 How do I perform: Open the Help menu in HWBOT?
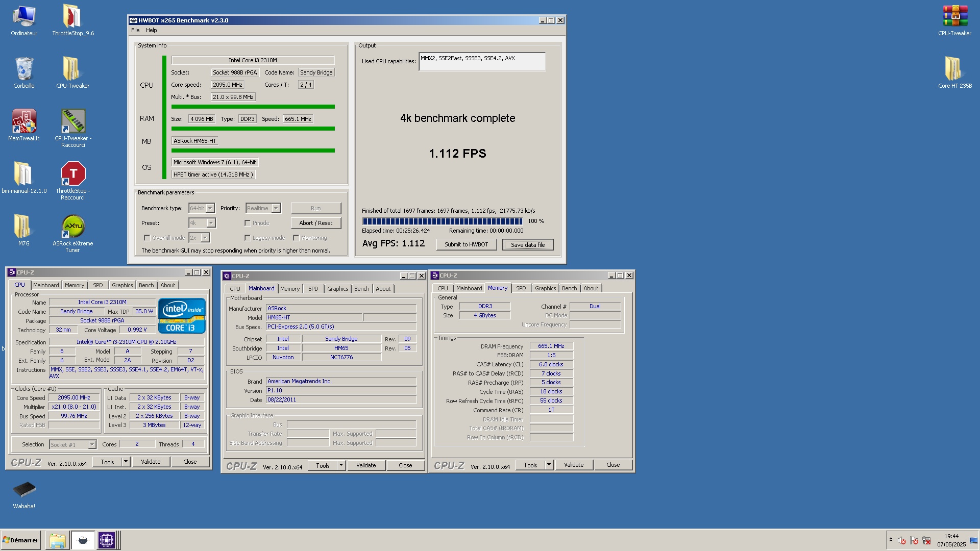tap(152, 30)
